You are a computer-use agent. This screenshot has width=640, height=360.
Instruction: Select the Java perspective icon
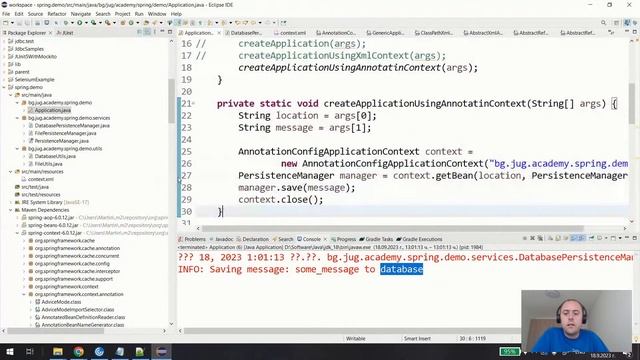click(x=627, y=23)
